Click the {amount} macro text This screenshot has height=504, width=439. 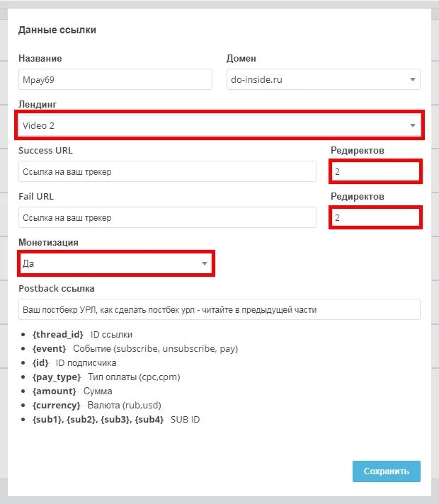coord(54,391)
